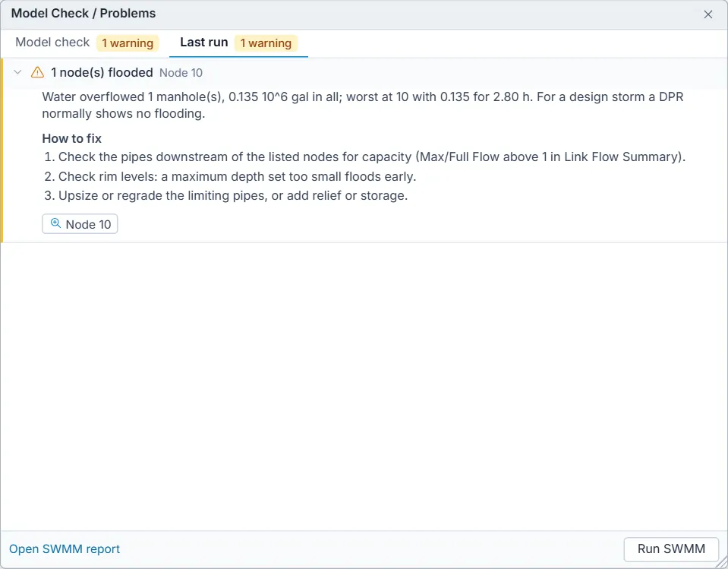Switch to the Model check tab
Image resolution: width=728 pixels, height=569 pixels.
(x=87, y=43)
